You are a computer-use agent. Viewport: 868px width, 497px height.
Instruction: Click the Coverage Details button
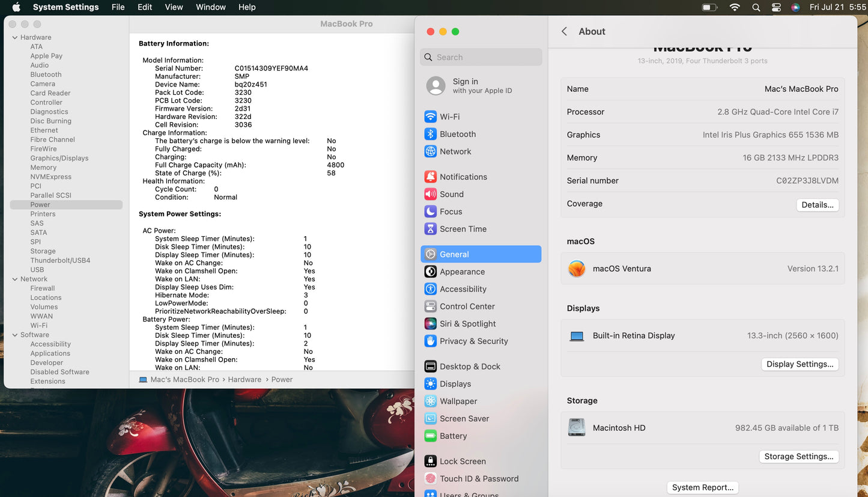tap(818, 205)
